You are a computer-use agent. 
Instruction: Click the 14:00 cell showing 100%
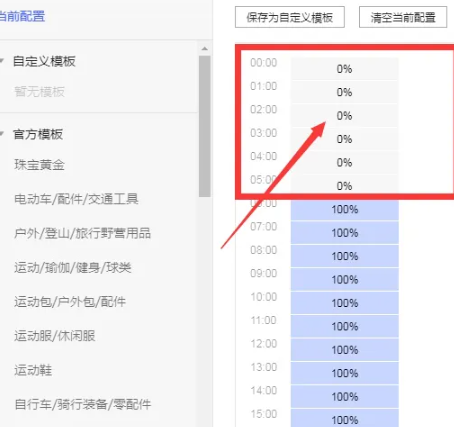coord(345,397)
